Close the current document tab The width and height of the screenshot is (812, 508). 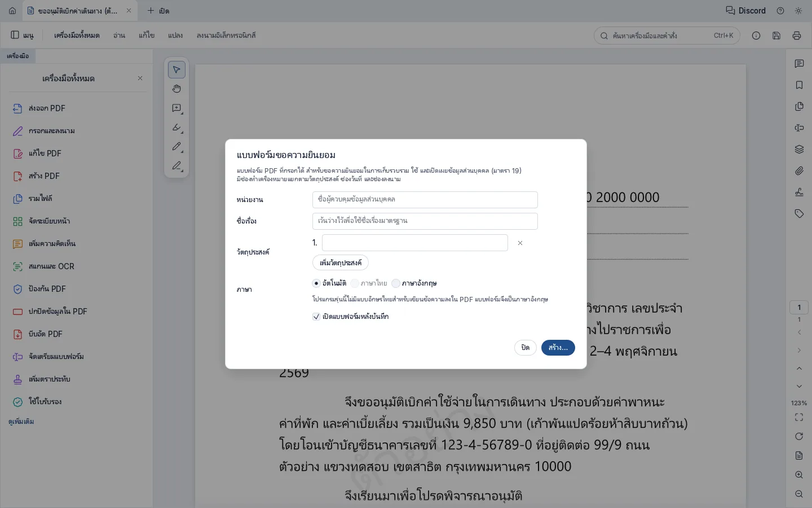pyautogui.click(x=129, y=11)
